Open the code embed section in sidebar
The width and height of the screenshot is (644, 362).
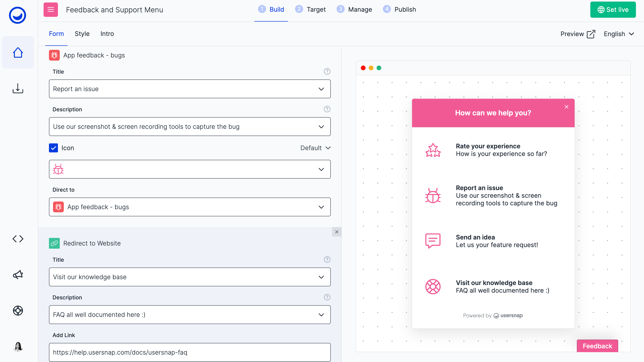click(x=18, y=239)
